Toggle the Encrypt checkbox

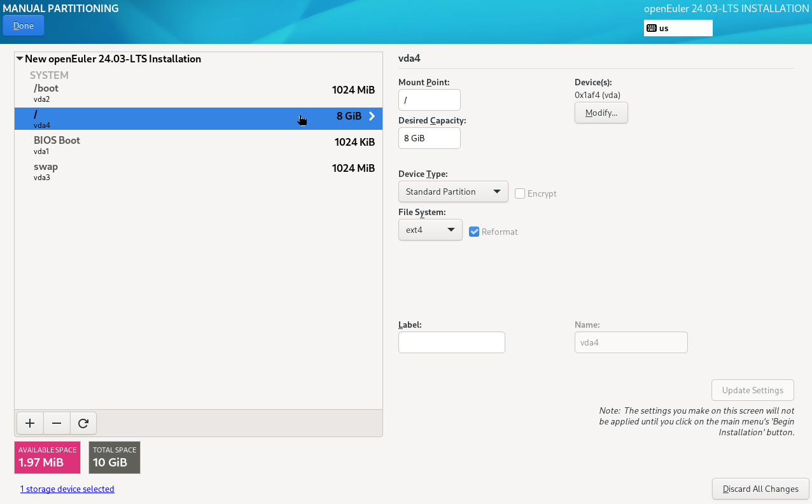[520, 193]
